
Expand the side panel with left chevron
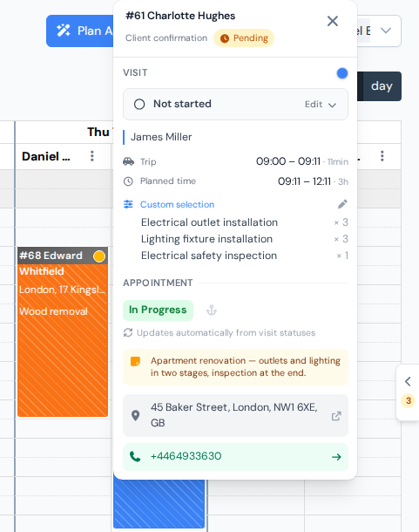pos(408,382)
